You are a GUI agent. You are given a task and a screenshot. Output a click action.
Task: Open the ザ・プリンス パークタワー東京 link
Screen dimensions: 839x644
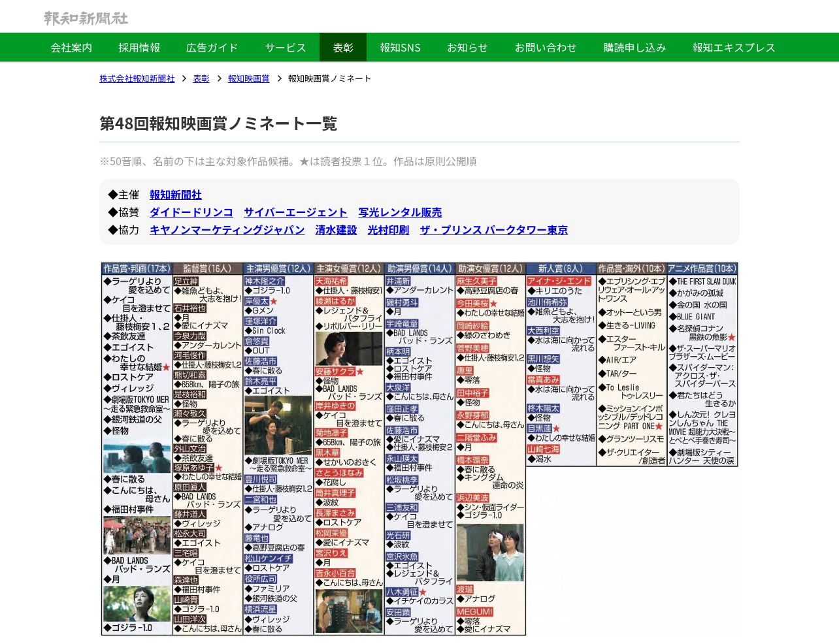493,230
